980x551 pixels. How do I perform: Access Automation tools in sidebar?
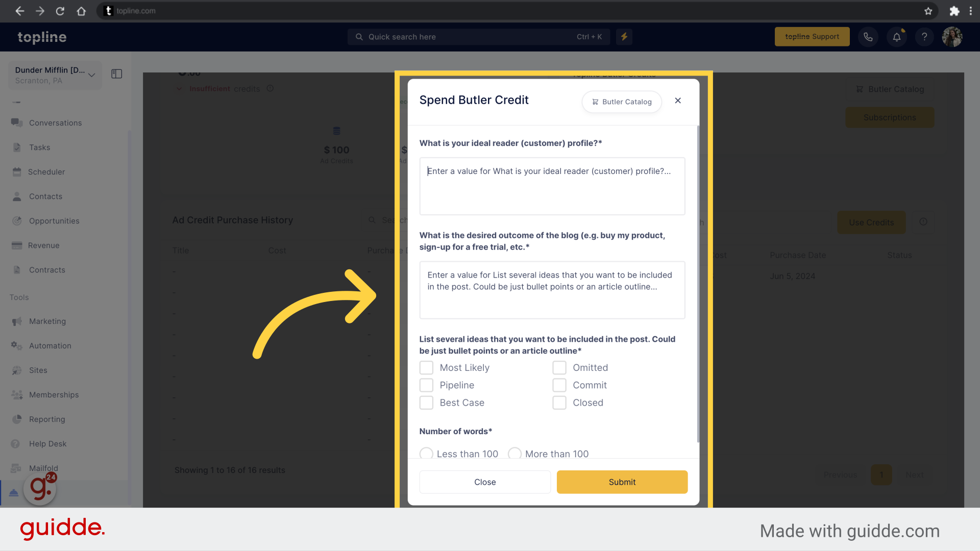tap(50, 345)
